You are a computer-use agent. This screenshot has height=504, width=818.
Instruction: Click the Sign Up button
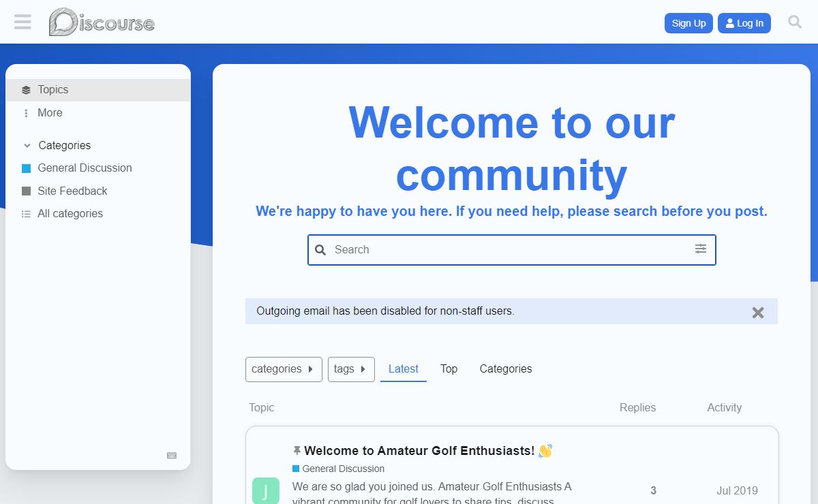pos(688,23)
